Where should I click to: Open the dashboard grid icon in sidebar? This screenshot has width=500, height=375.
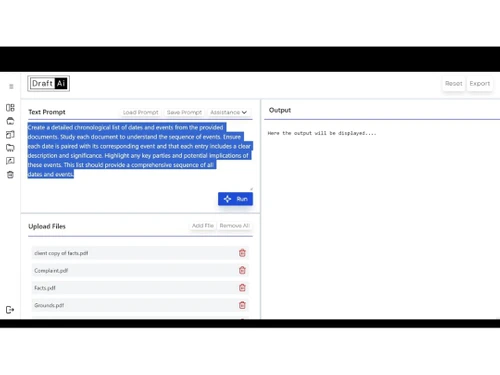point(10,108)
